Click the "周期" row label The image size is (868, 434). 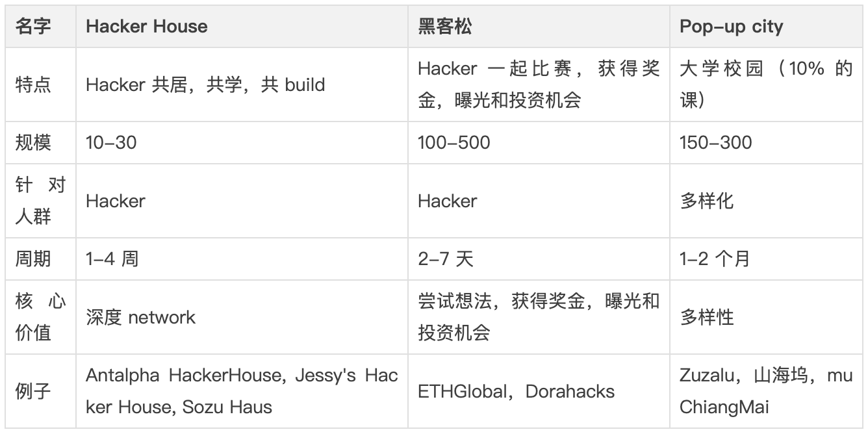pos(33,259)
